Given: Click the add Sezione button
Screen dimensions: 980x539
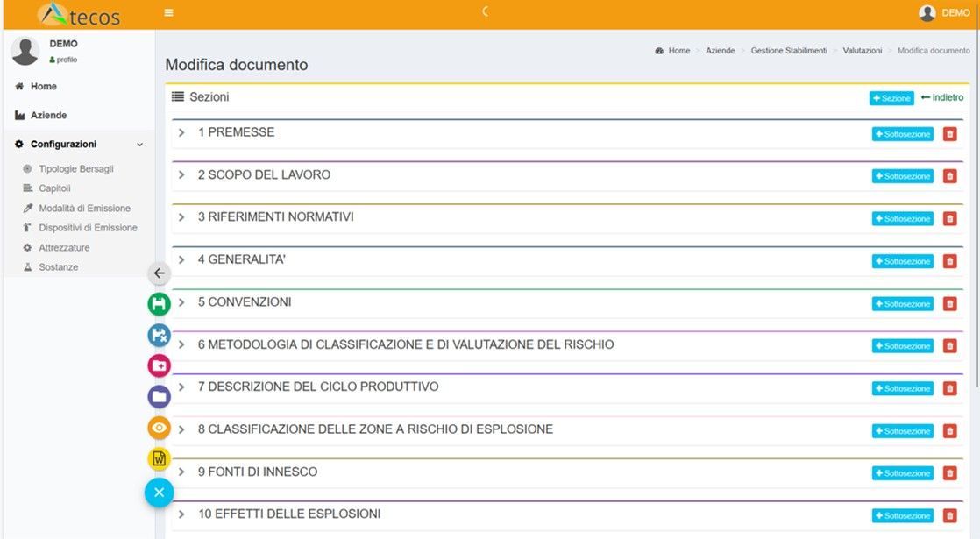Looking at the screenshot, I should click(891, 98).
